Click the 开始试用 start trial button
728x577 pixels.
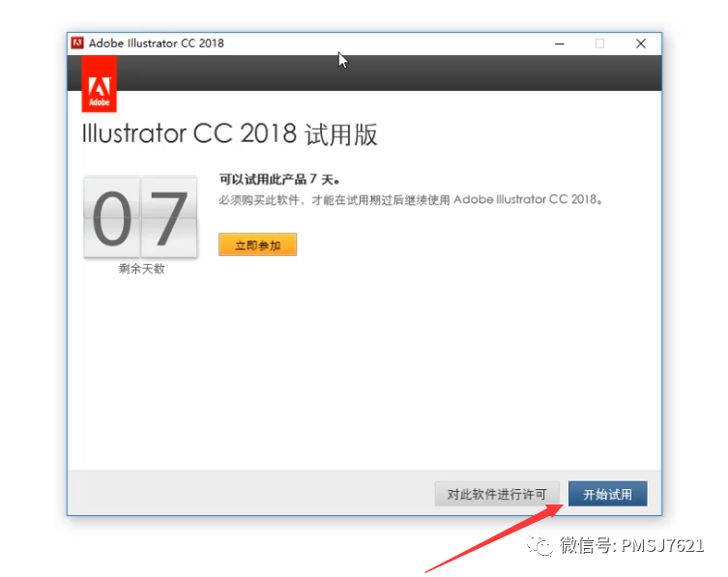pos(607,494)
